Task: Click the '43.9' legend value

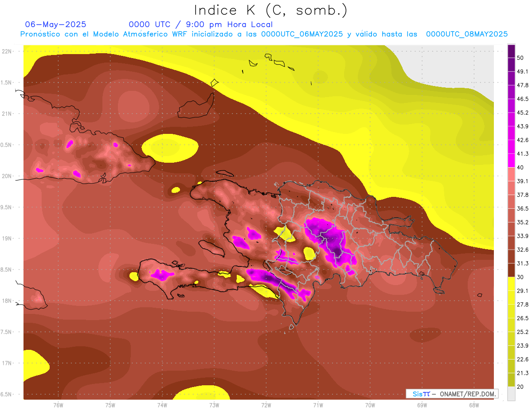Action: 523,126
